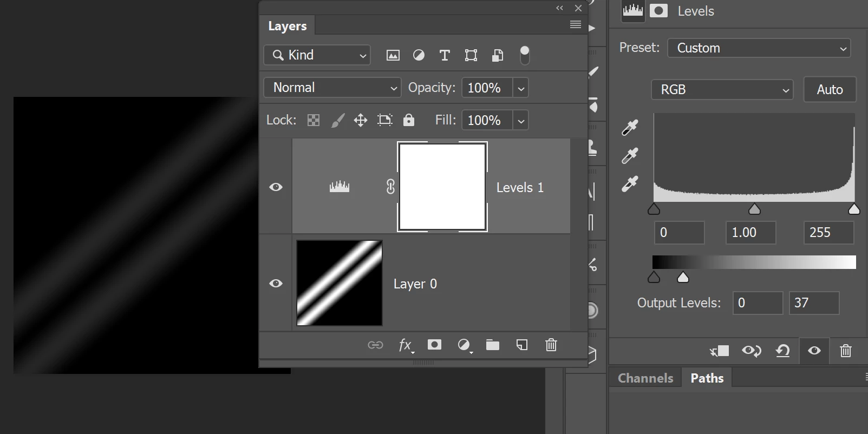Clip adjustment to layer below icon
The image size is (868, 434).
[x=720, y=351]
